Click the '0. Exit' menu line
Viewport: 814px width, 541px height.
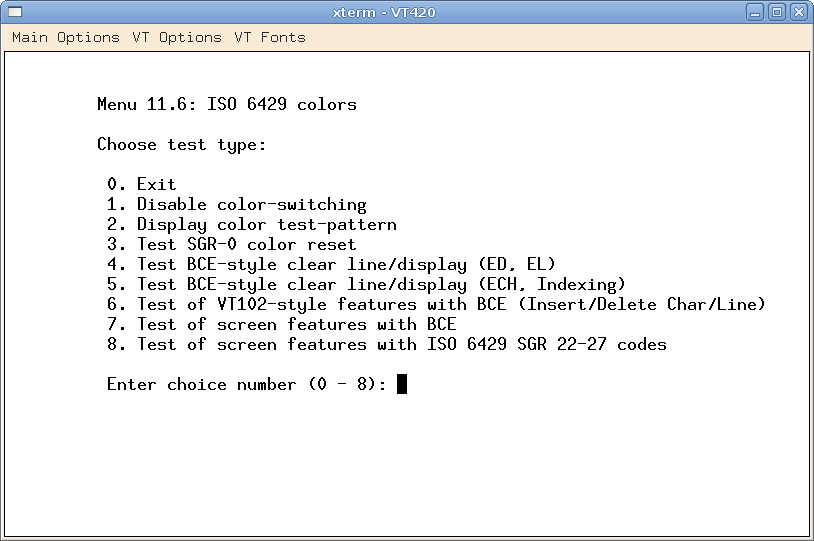tap(142, 184)
